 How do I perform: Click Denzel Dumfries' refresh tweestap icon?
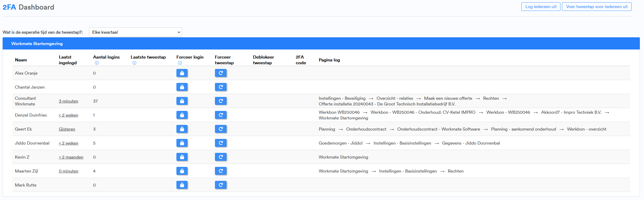(x=221, y=115)
